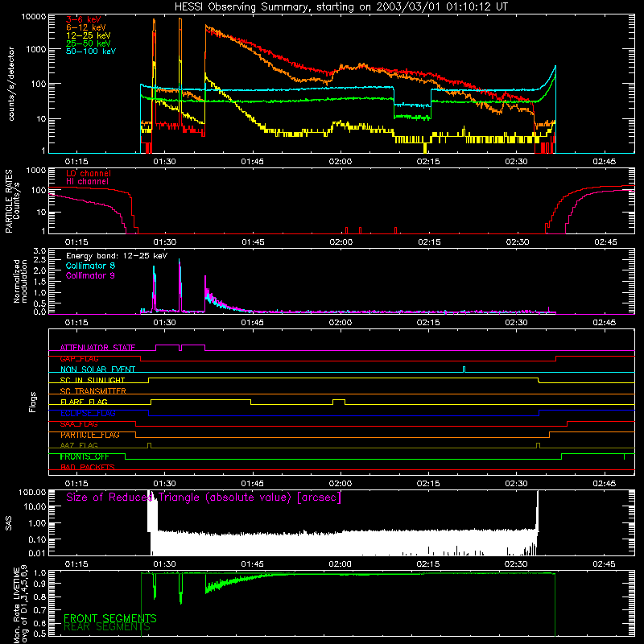The width and height of the screenshot is (644, 644).
Task: Click the FLARE_FLAG label
Action: click(84, 402)
